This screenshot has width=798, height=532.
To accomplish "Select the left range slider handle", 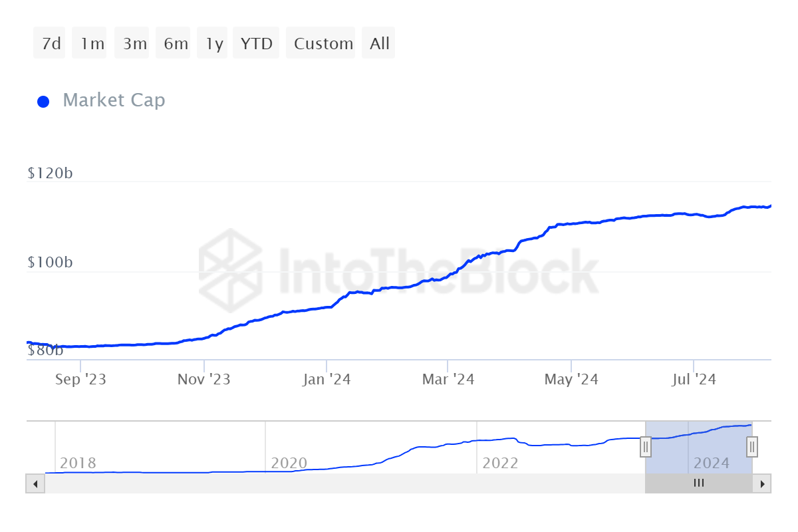I will click(x=646, y=448).
